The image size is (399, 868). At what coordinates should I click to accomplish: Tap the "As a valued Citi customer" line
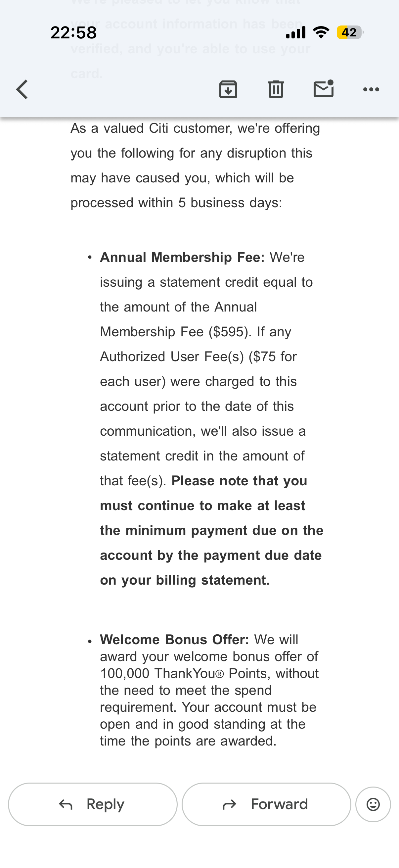195,128
